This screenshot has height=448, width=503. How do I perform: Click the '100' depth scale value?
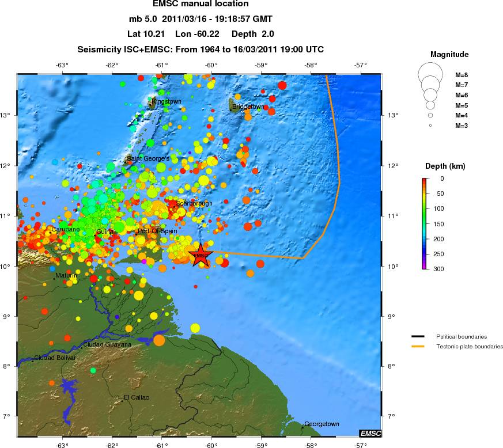click(438, 209)
